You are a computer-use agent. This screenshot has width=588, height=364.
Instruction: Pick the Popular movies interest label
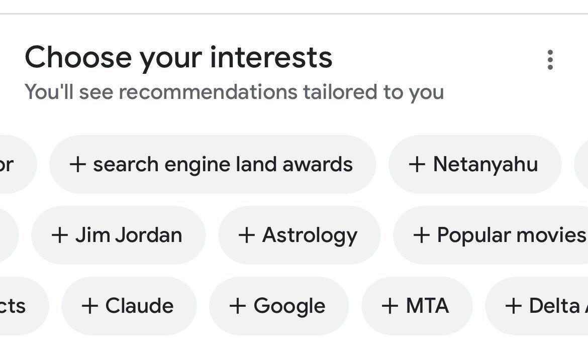tap(511, 235)
